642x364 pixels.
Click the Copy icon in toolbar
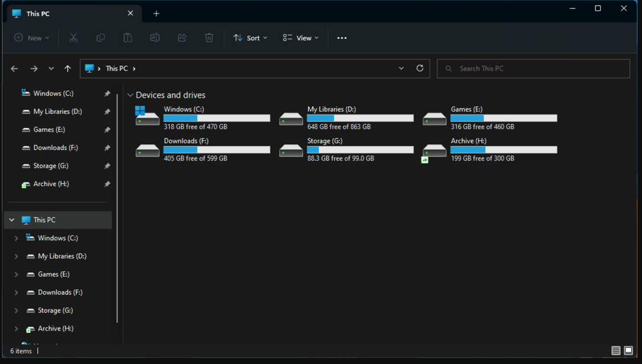[x=100, y=38]
